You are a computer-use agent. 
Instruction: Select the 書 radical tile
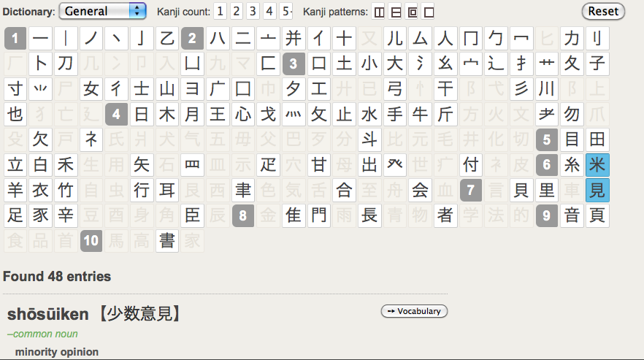pyautogui.click(x=167, y=241)
